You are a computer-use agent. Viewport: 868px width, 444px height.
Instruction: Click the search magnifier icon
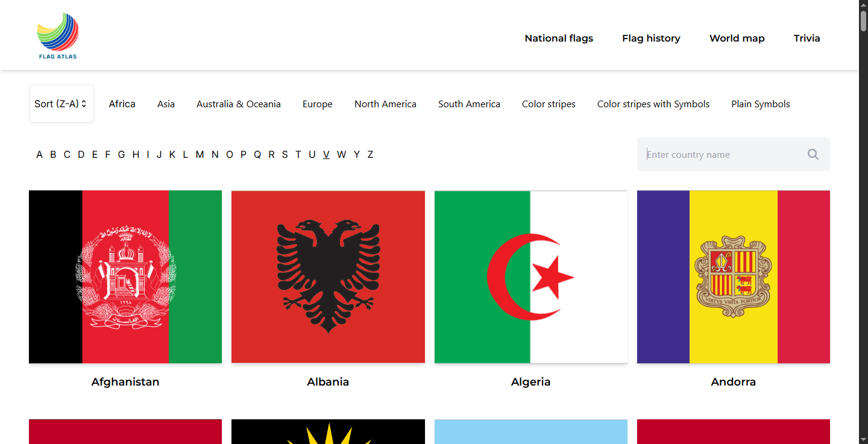point(813,154)
